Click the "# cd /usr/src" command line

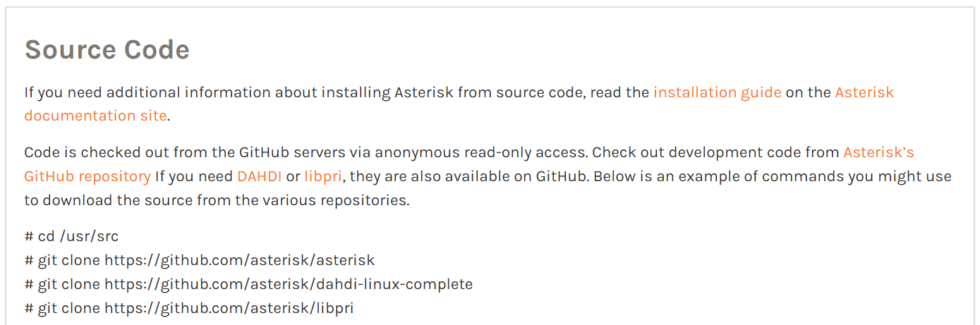click(71, 236)
